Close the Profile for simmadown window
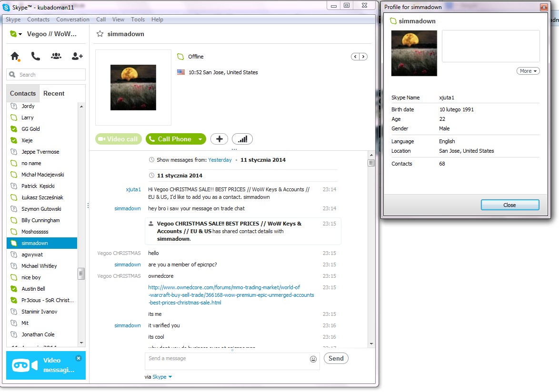Image resolution: width=559 pixels, height=392 pixels. [544, 7]
